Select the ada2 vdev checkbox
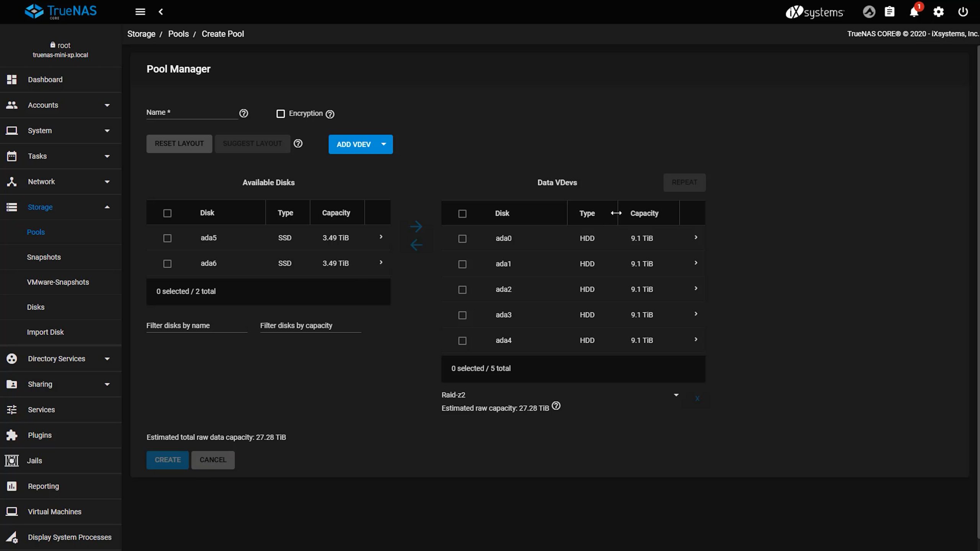 (x=462, y=290)
